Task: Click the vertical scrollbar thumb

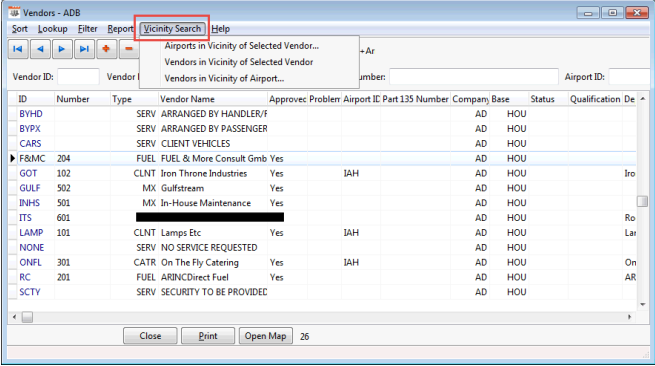Action: pyautogui.click(x=642, y=201)
